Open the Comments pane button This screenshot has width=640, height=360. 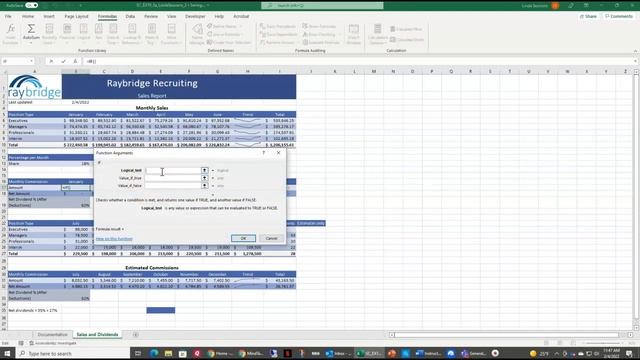pos(619,16)
